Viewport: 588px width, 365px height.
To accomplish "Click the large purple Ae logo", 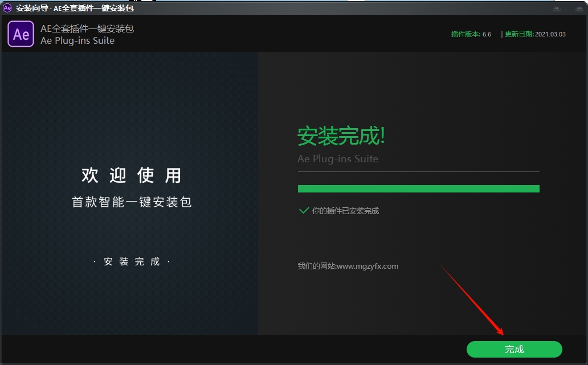I will click(21, 34).
